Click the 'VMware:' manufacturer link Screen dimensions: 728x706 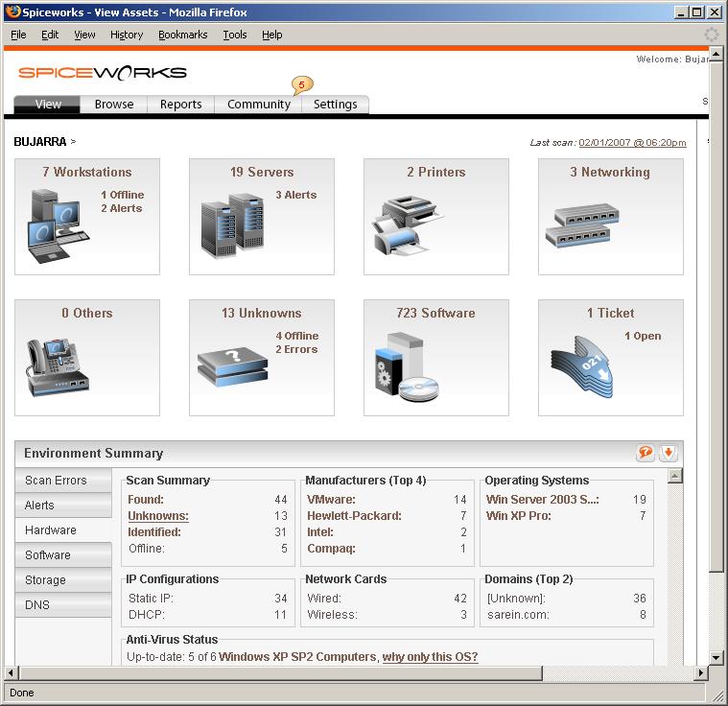click(x=331, y=500)
